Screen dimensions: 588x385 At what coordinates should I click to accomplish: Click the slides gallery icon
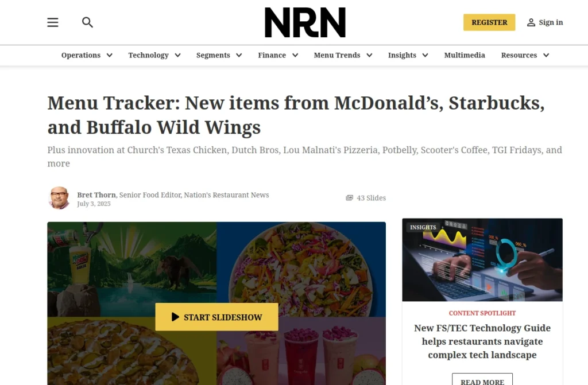coord(350,197)
